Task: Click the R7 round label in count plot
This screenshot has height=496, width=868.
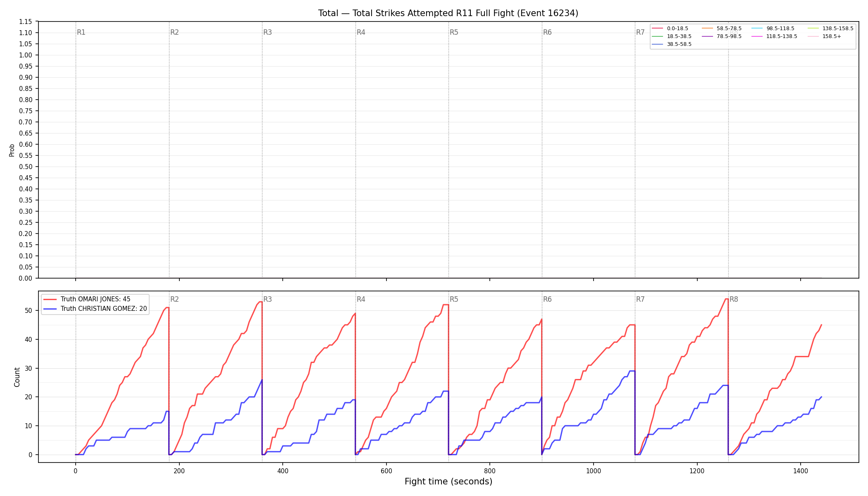Action: tap(641, 299)
